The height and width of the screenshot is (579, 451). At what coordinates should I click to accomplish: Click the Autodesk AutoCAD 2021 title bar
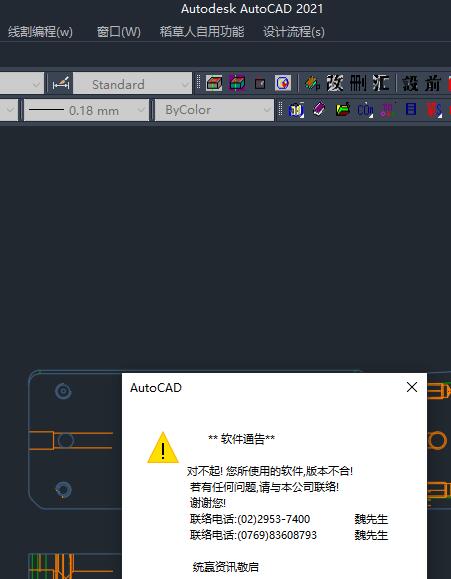252,8
